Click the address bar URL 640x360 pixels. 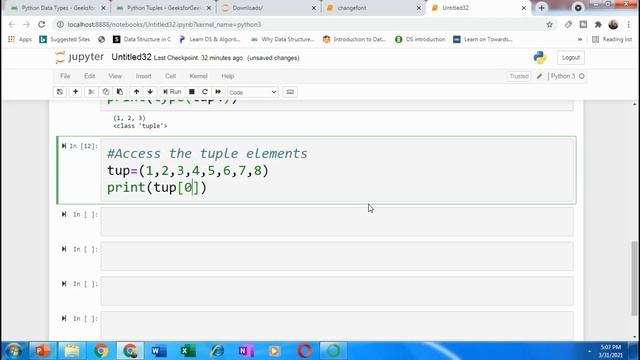(164, 24)
